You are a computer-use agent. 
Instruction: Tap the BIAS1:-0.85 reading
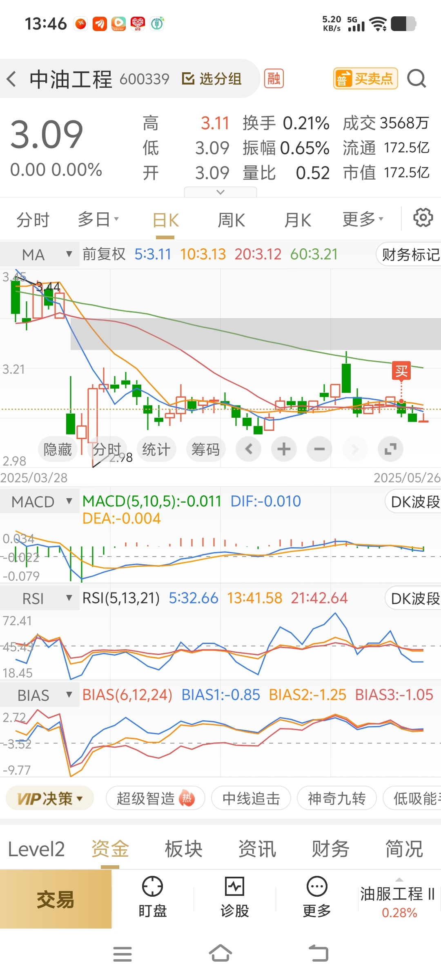point(220,695)
